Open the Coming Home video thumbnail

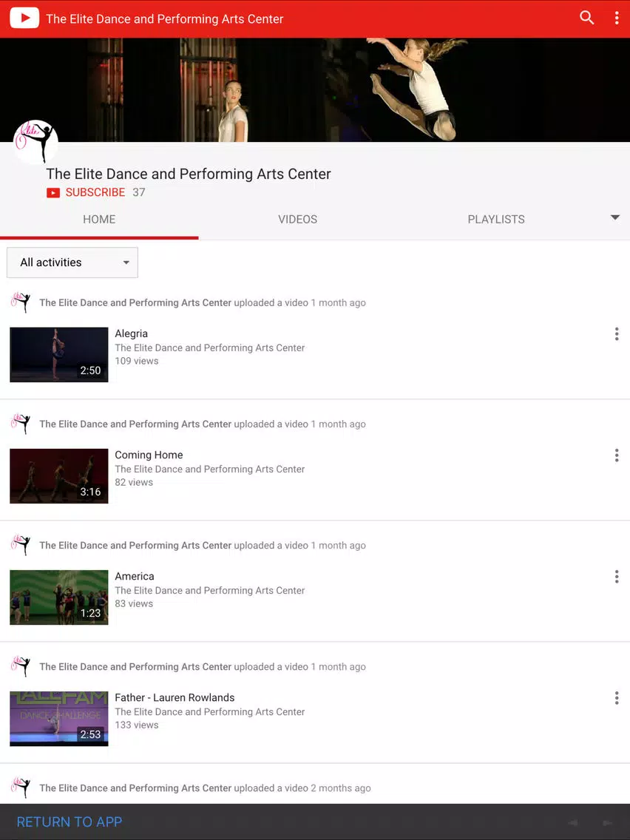(59, 475)
